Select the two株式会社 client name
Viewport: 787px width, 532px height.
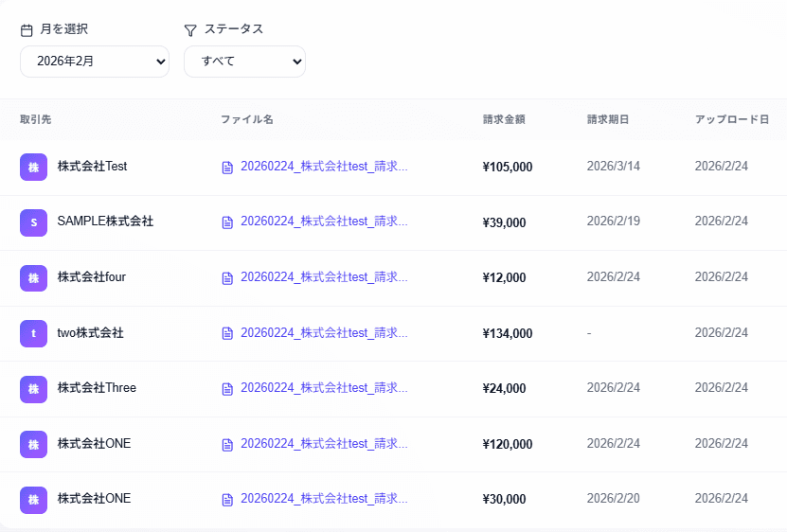(x=90, y=333)
